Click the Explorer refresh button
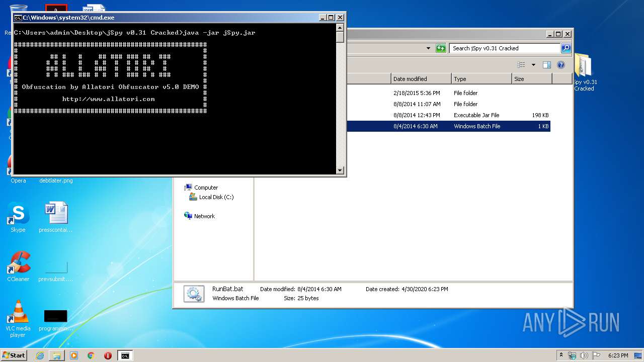The image size is (644, 362). pyautogui.click(x=441, y=48)
